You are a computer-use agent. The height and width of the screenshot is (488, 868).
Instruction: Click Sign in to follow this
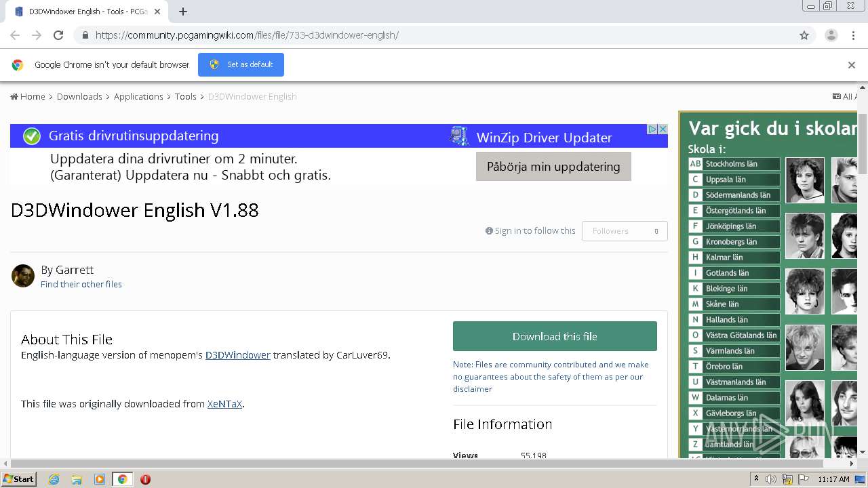click(x=530, y=231)
